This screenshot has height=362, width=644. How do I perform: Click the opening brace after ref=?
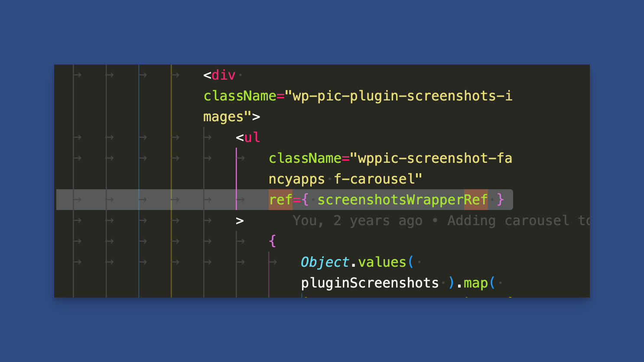[x=305, y=200]
